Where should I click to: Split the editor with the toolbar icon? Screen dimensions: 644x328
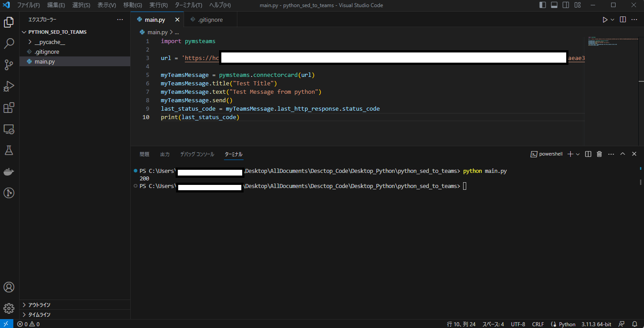click(x=622, y=19)
